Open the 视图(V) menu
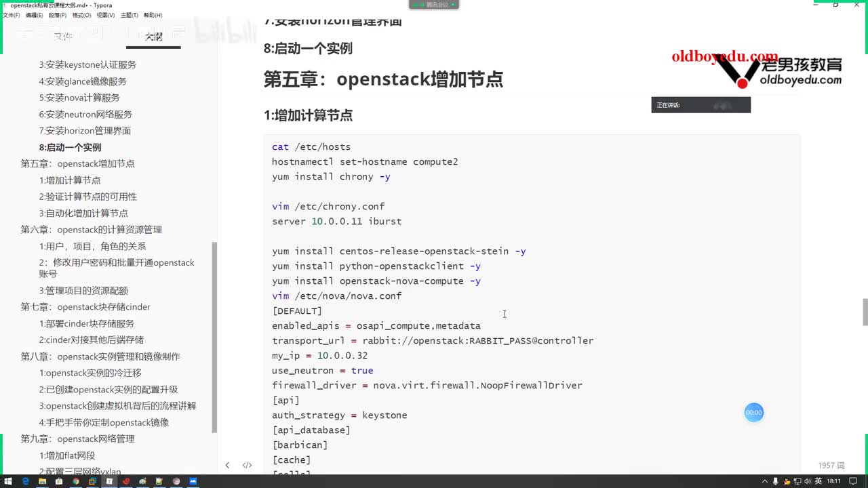 point(105,15)
